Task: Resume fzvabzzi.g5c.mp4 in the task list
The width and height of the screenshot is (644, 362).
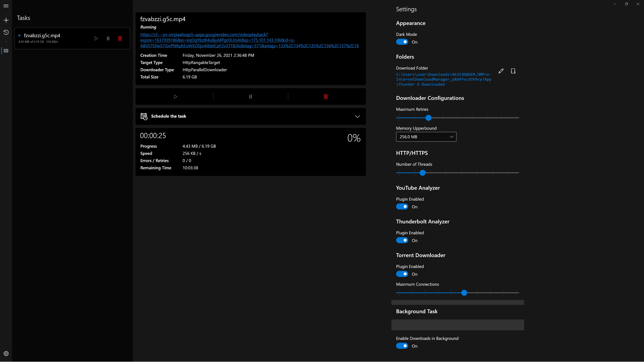Action: click(96, 39)
